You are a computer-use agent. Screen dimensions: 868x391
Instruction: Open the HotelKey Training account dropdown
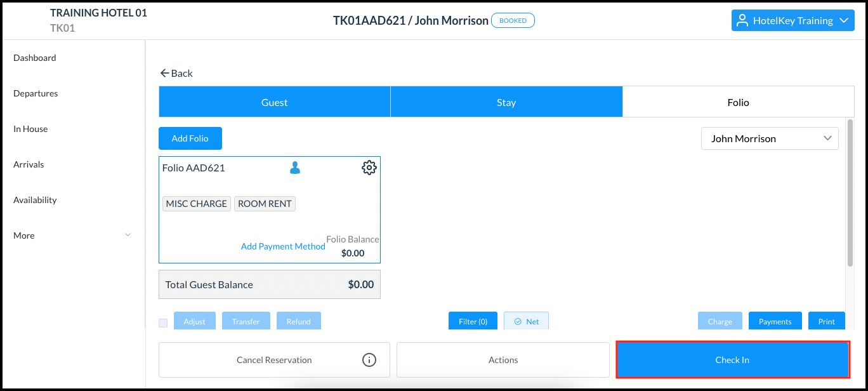pos(792,20)
